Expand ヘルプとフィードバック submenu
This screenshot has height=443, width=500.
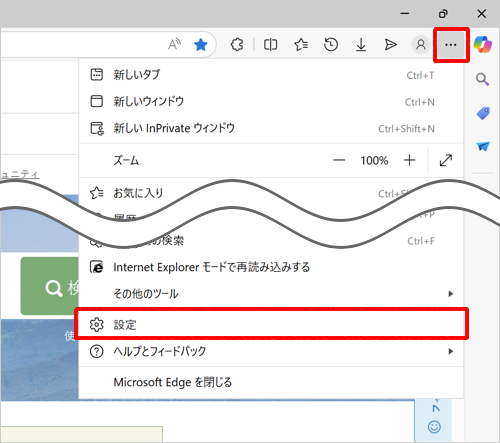[x=271, y=351]
